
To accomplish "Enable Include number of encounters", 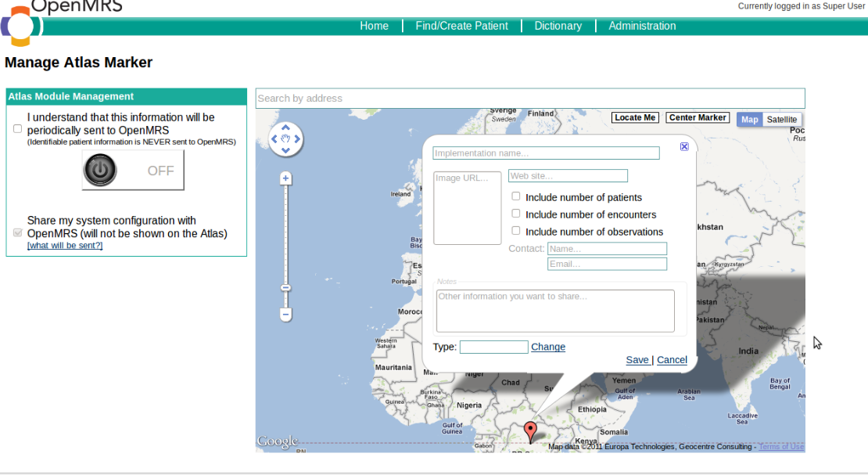I will [x=516, y=213].
